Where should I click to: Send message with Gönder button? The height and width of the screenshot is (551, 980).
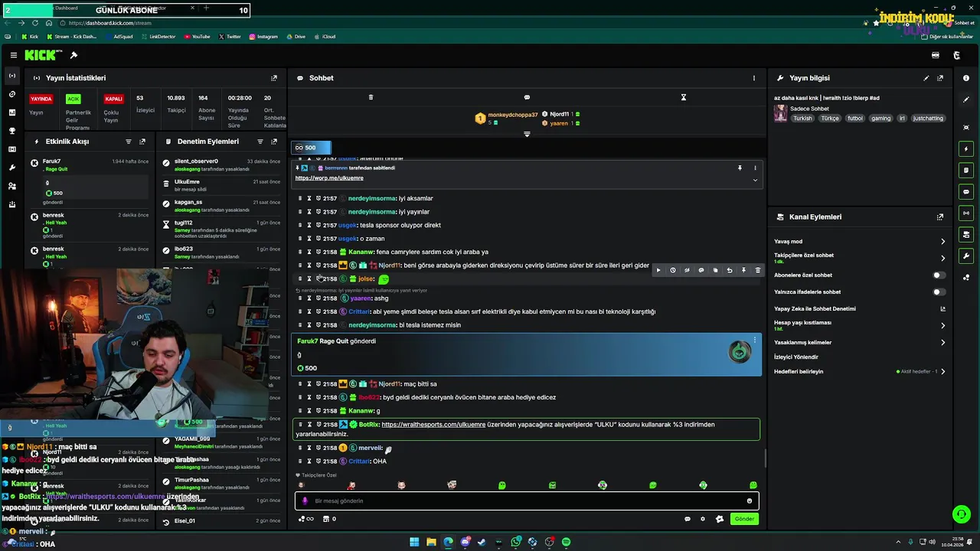click(745, 519)
